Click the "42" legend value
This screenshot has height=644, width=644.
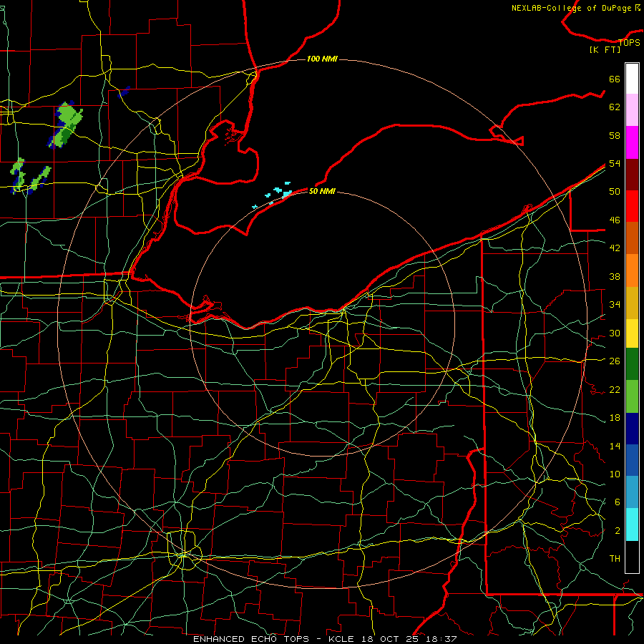(x=615, y=248)
